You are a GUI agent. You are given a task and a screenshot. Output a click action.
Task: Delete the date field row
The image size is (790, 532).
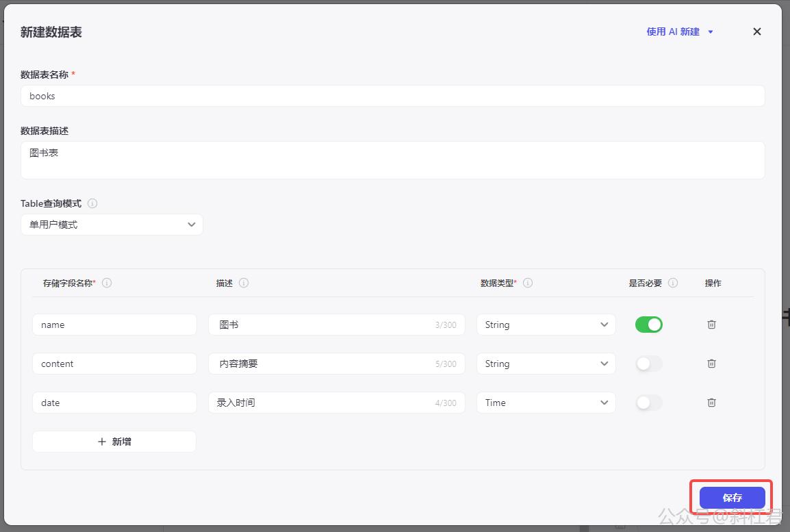(x=711, y=403)
